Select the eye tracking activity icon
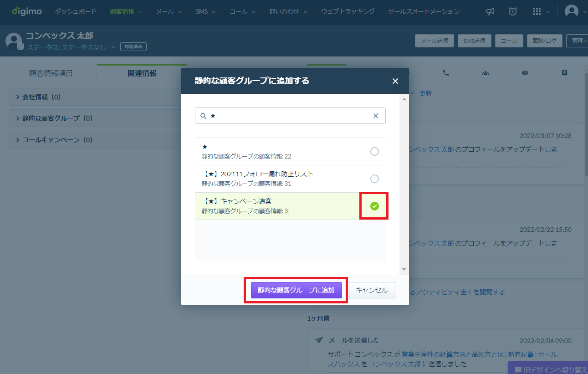Viewport: 588px width, 374px height. click(525, 73)
